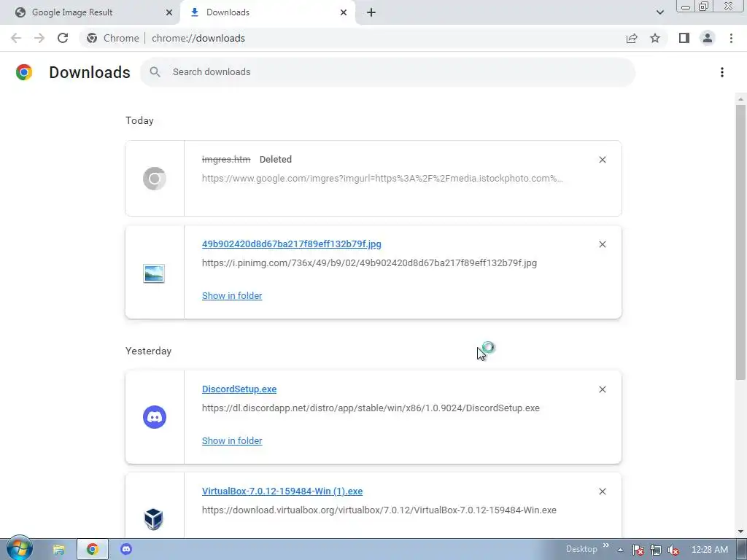Close the Google Image Result tab
This screenshot has width=747, height=560.
[169, 12]
